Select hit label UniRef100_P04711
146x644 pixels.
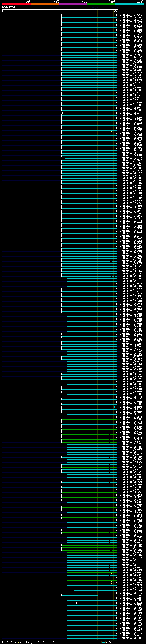pyautogui.click(x=131, y=442)
